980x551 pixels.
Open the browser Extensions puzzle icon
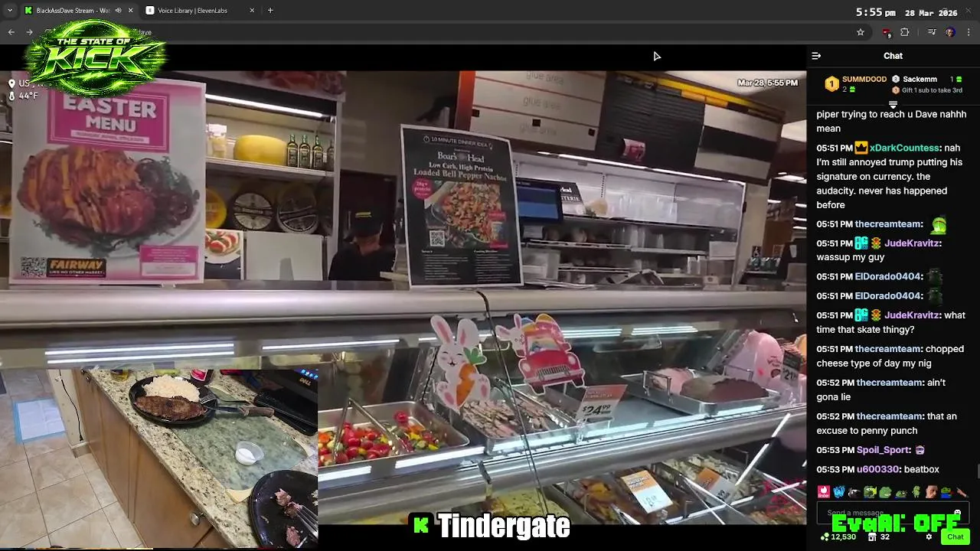pyautogui.click(x=905, y=32)
